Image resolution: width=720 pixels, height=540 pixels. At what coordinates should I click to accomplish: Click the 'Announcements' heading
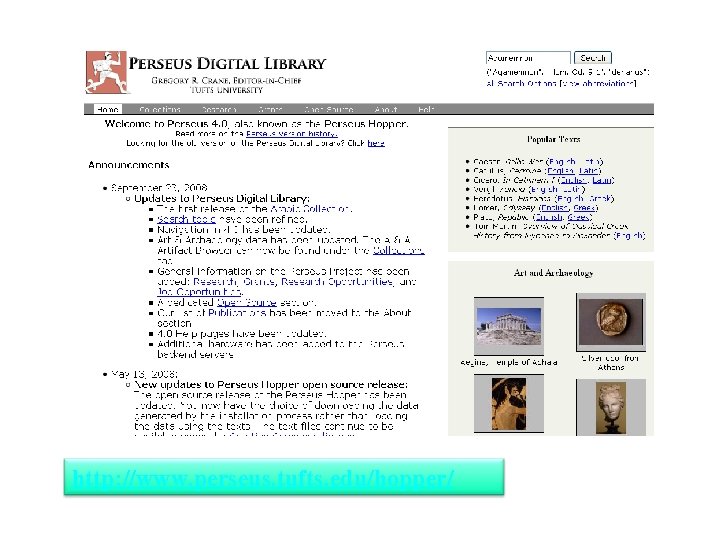(129, 165)
